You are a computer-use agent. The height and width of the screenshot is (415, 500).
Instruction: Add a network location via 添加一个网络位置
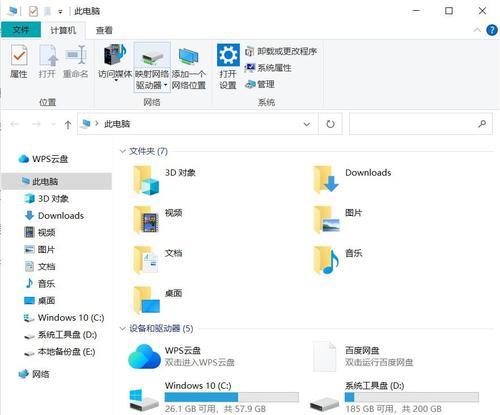click(189, 68)
